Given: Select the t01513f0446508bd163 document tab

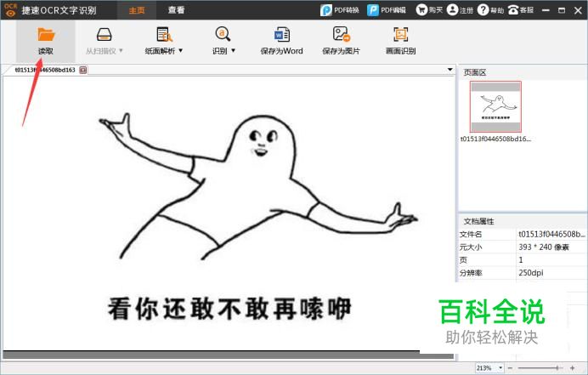Looking at the screenshot, I should (45, 70).
